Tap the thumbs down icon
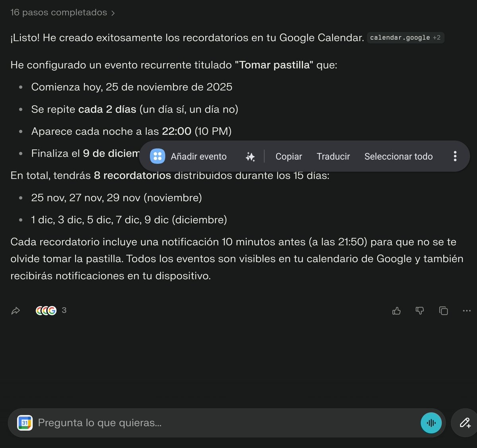The height and width of the screenshot is (448, 477). 420,311
